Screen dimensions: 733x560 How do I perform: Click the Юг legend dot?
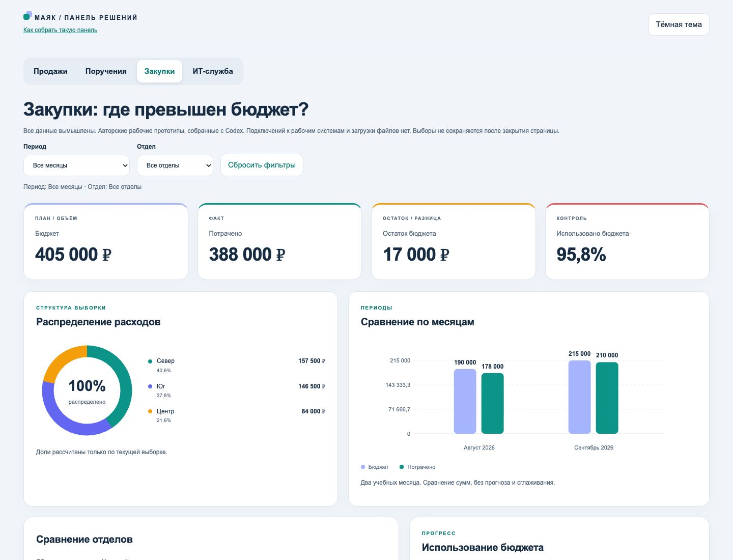150,386
